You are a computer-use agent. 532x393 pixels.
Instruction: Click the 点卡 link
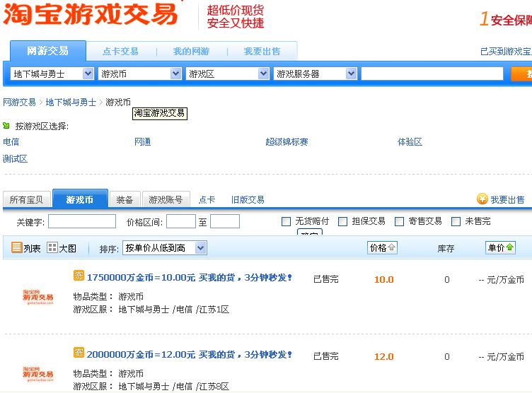[x=207, y=199]
